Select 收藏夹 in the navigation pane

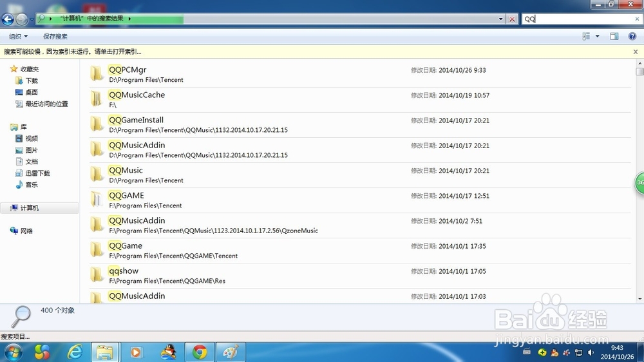click(x=24, y=69)
